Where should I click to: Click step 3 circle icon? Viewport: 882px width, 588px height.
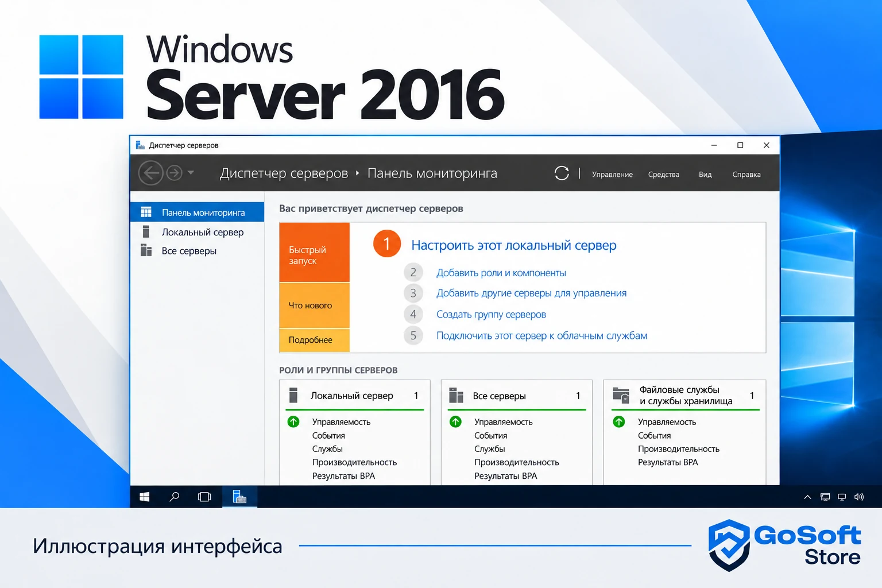[413, 293]
